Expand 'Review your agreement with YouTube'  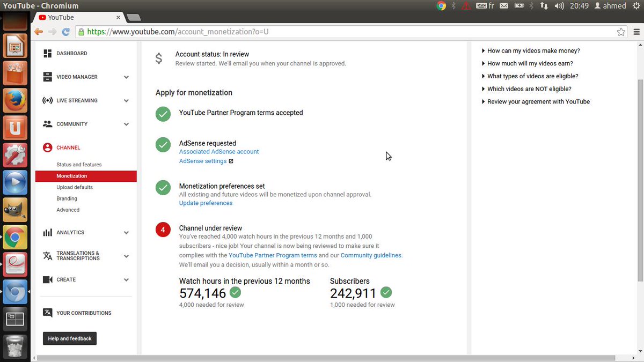pyautogui.click(x=535, y=102)
